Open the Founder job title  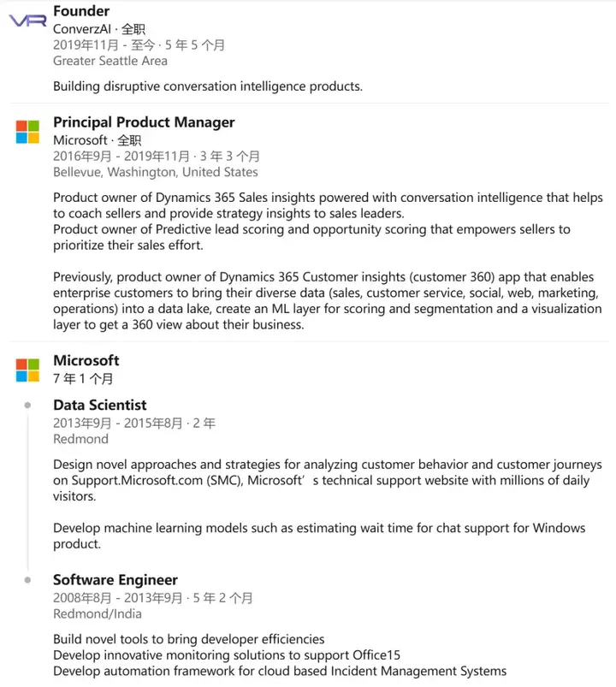point(81,11)
